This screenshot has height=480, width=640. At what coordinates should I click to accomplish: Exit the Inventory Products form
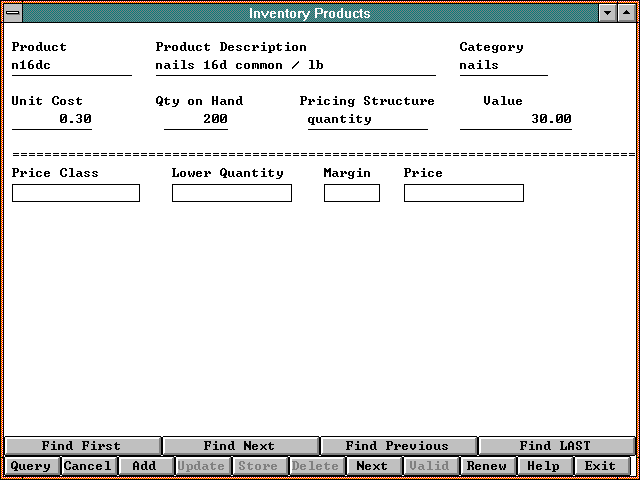(x=600, y=466)
